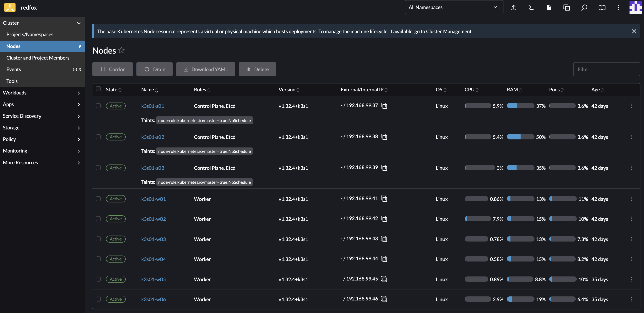Click the Download YAML button
644x313 pixels.
click(206, 69)
